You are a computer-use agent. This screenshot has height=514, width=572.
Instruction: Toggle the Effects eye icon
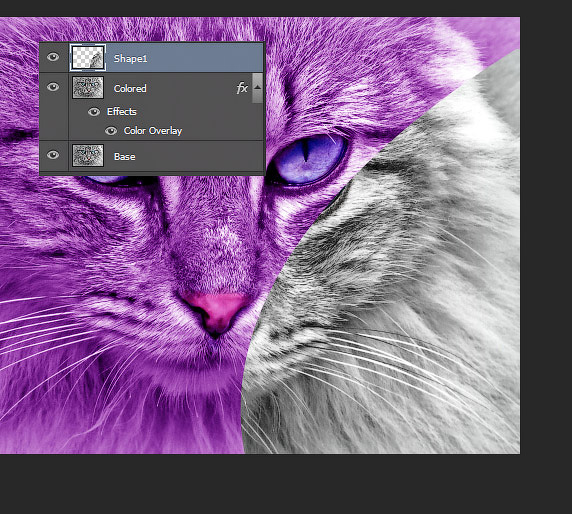94,112
